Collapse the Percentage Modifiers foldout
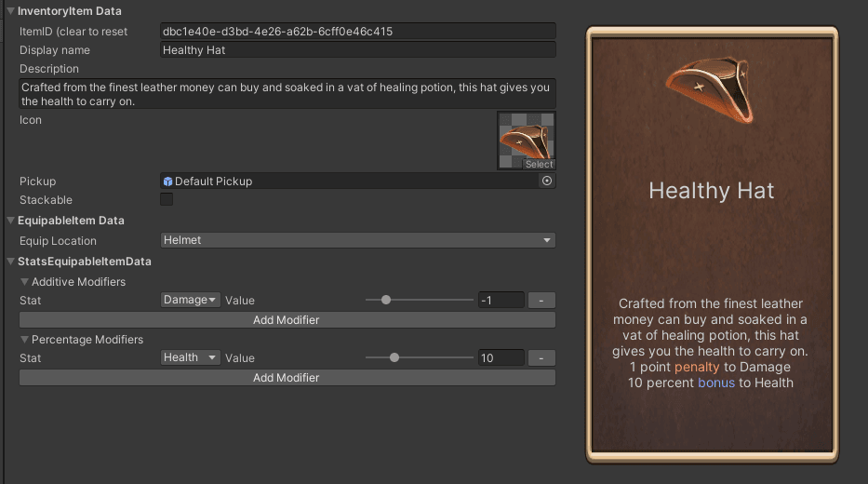This screenshot has width=868, height=484. pos(24,340)
